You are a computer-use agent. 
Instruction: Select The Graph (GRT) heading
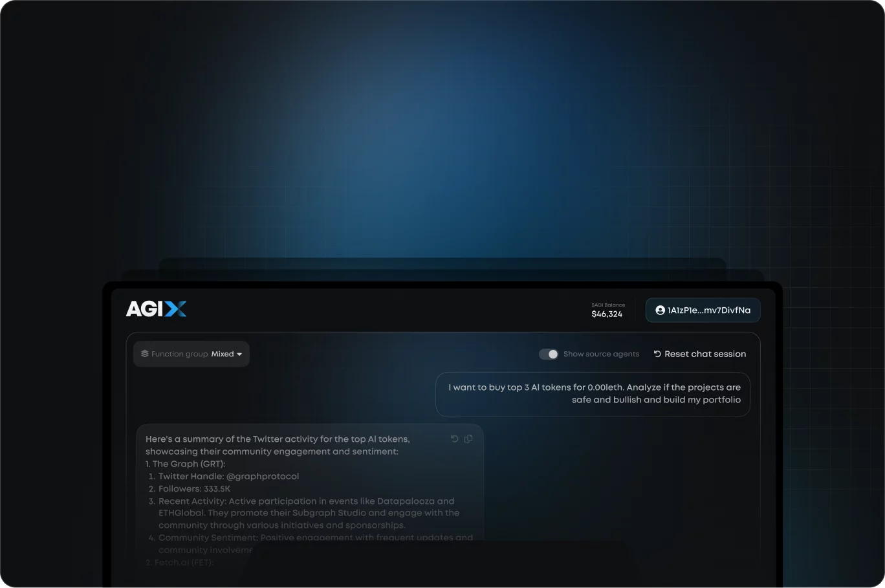pyautogui.click(x=185, y=464)
